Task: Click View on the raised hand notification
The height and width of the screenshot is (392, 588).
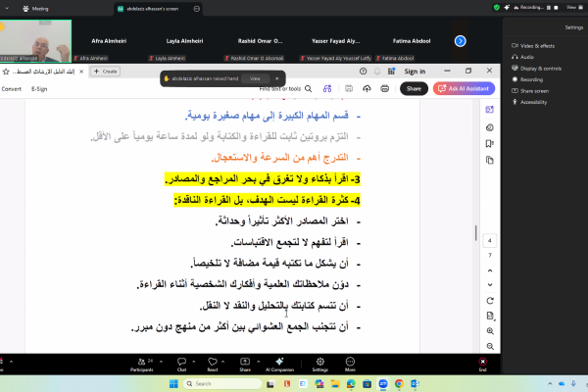Action: pos(255,78)
